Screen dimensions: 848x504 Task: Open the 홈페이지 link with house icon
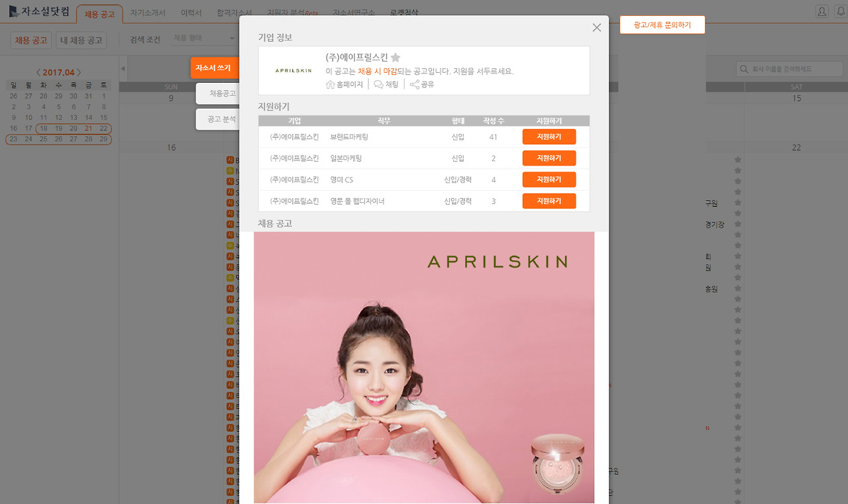pos(344,84)
